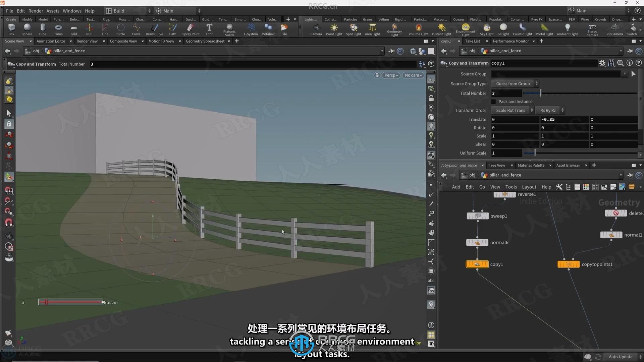Image resolution: width=644 pixels, height=362 pixels.
Task: Select the Spray Paint shelf tool
Action: pyautogui.click(x=191, y=29)
